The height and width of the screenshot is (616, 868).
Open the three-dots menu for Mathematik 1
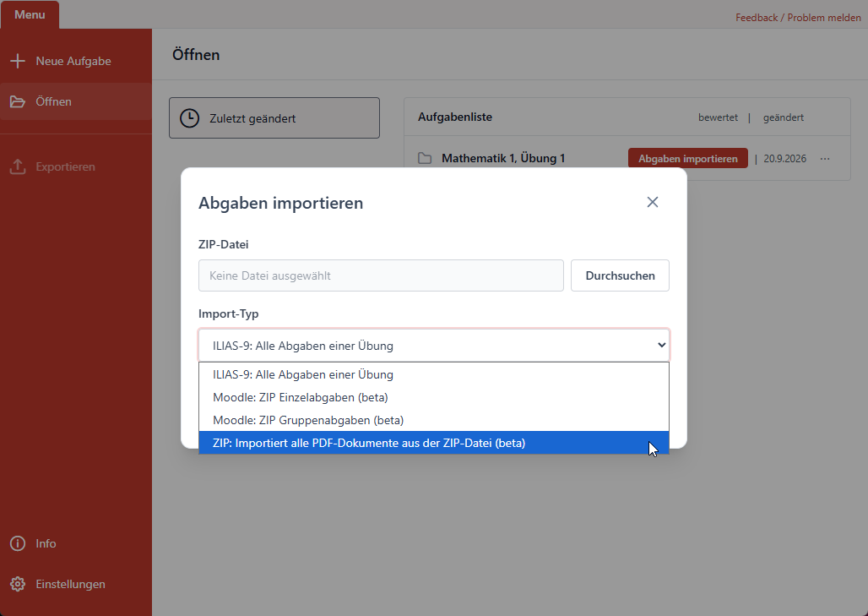click(x=825, y=158)
